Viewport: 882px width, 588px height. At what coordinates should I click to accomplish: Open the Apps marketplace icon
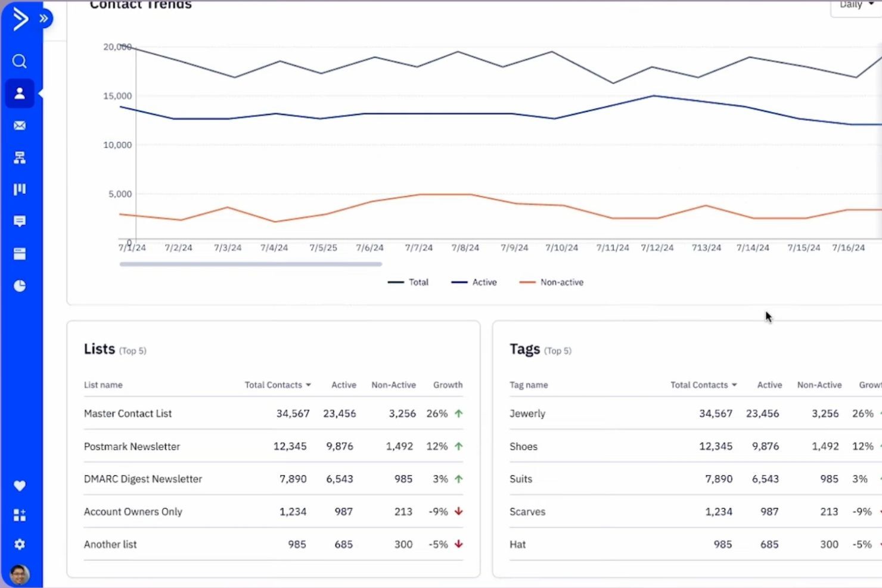(20, 515)
